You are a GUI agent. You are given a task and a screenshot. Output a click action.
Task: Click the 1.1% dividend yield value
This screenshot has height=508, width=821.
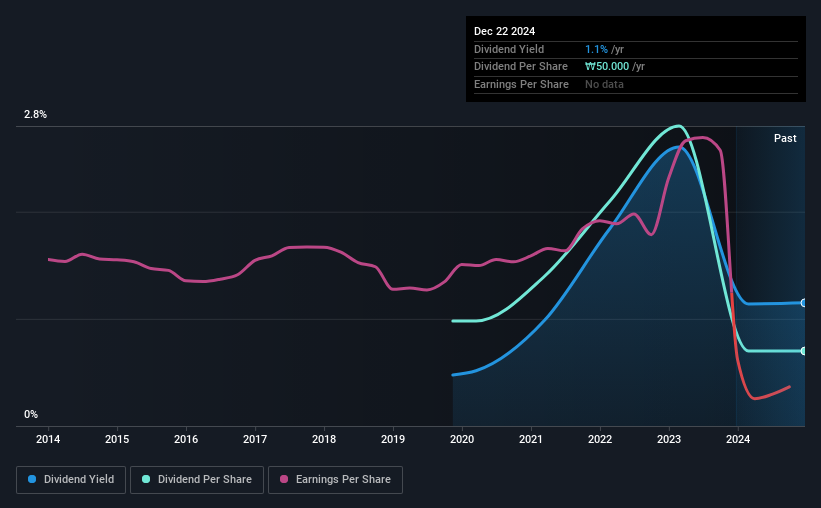tap(596, 49)
